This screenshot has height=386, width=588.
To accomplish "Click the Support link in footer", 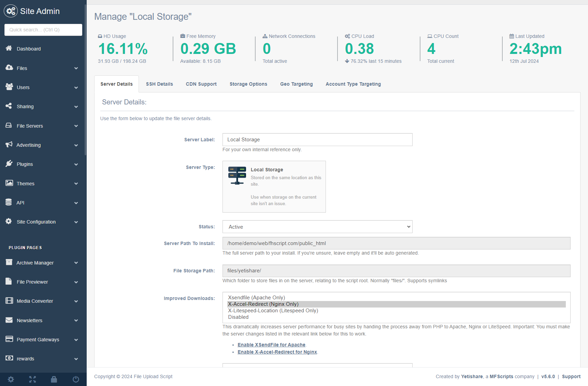I will 571,376.
